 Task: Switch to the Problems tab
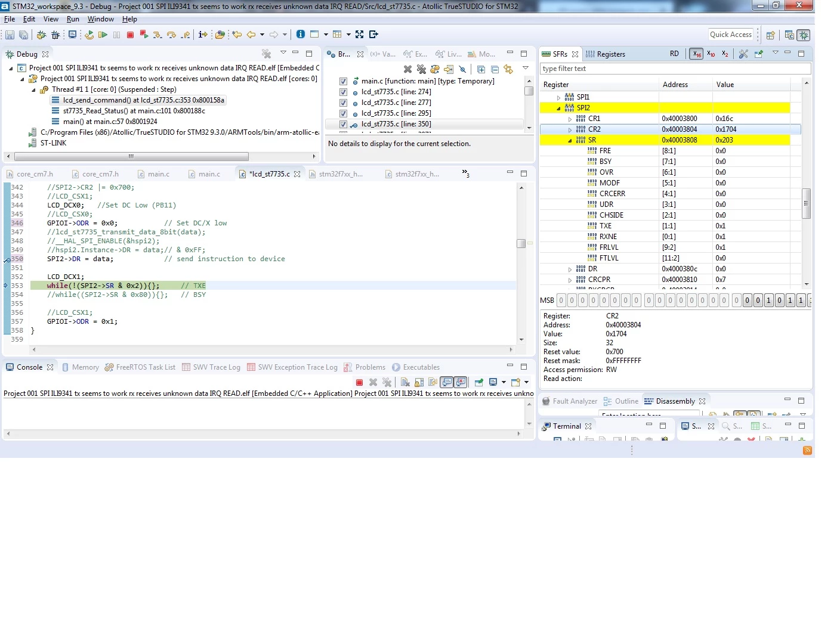click(x=365, y=367)
